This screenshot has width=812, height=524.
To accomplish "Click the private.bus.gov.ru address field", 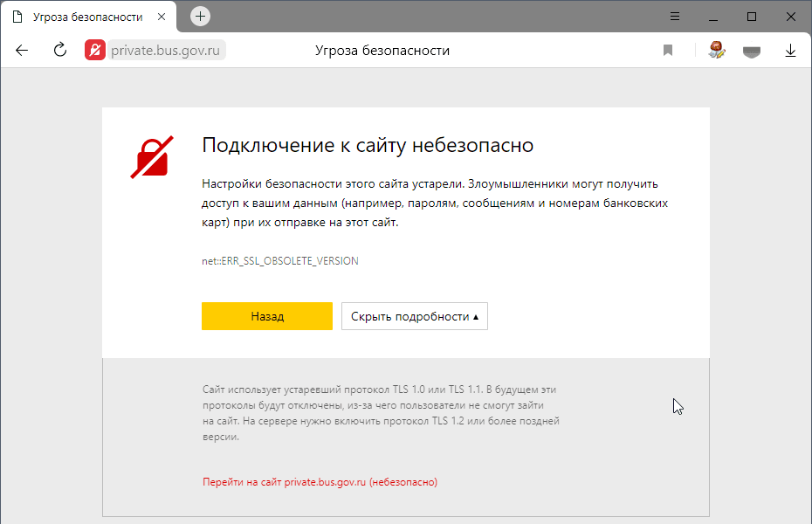I will point(167,51).
